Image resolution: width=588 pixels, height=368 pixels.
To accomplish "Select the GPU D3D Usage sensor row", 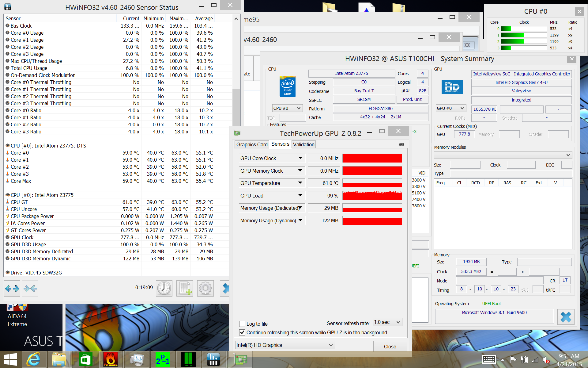I will pyautogui.click(x=116, y=244).
